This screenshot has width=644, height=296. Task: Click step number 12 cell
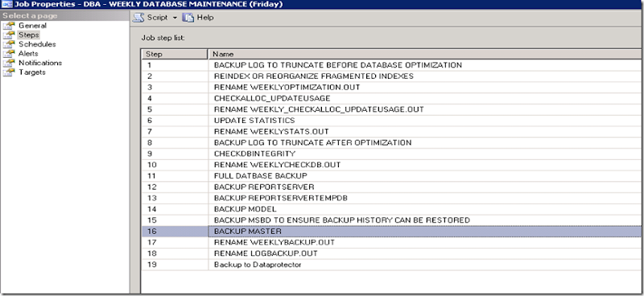click(x=175, y=187)
